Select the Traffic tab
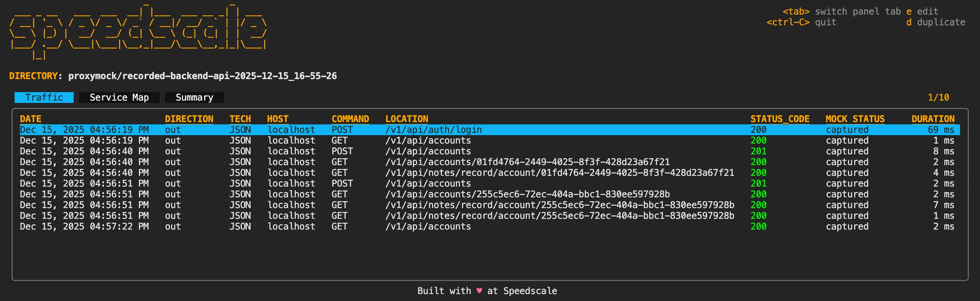 click(x=44, y=97)
